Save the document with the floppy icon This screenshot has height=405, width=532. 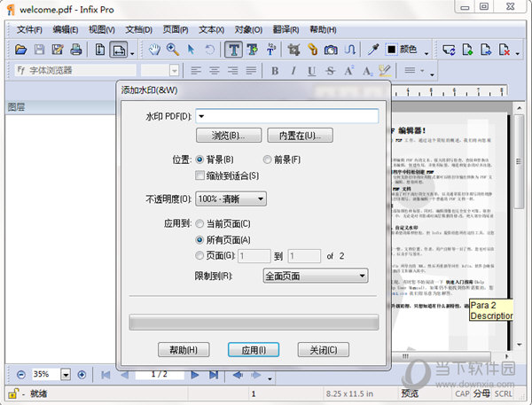(39, 50)
